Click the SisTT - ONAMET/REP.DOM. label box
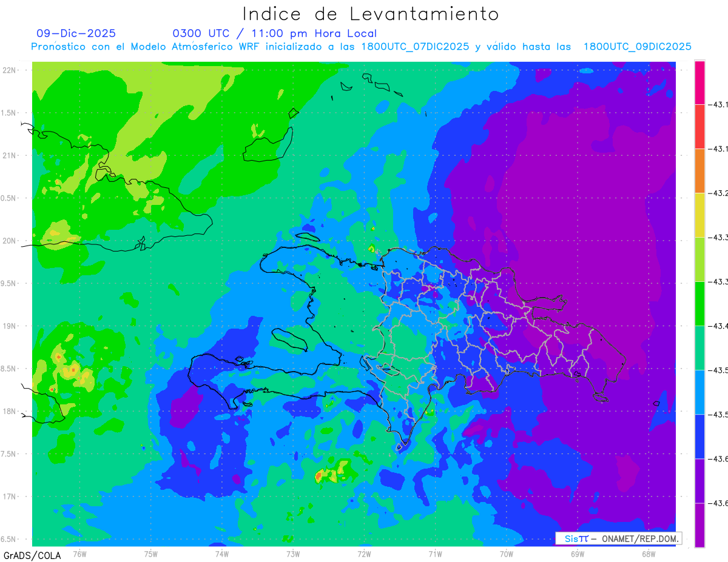Image resolution: width=728 pixels, height=562 pixels. pos(618,538)
